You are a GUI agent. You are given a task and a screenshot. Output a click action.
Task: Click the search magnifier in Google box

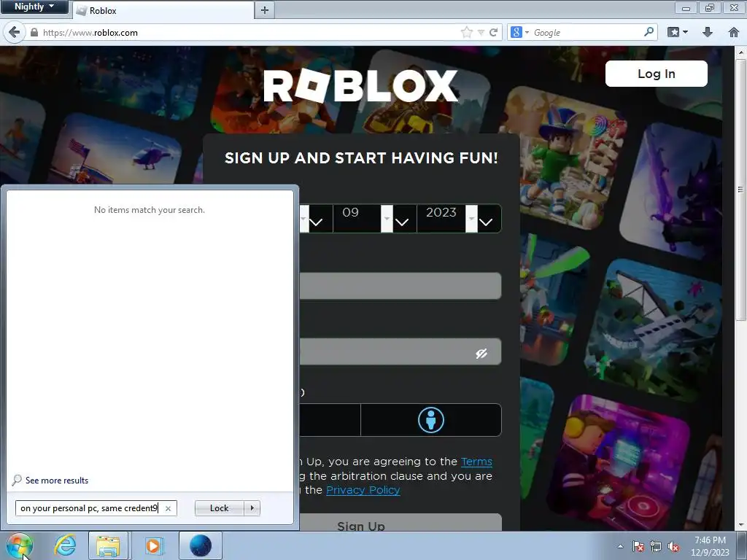(649, 32)
